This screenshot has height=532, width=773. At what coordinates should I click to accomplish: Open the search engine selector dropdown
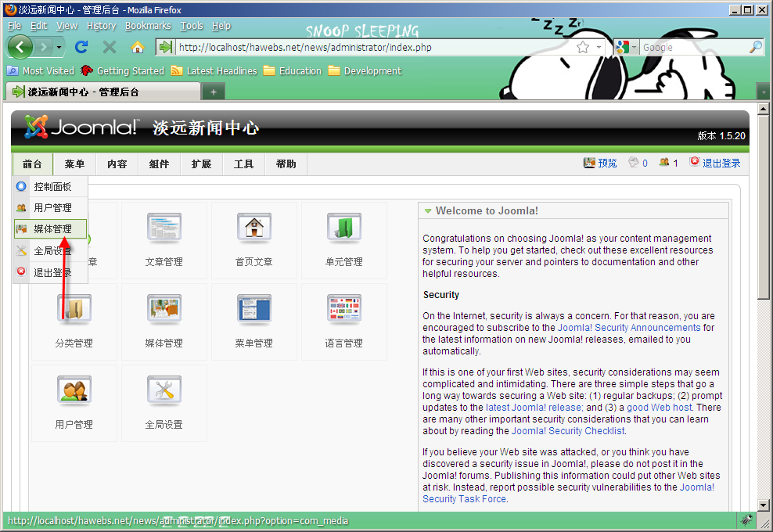627,47
